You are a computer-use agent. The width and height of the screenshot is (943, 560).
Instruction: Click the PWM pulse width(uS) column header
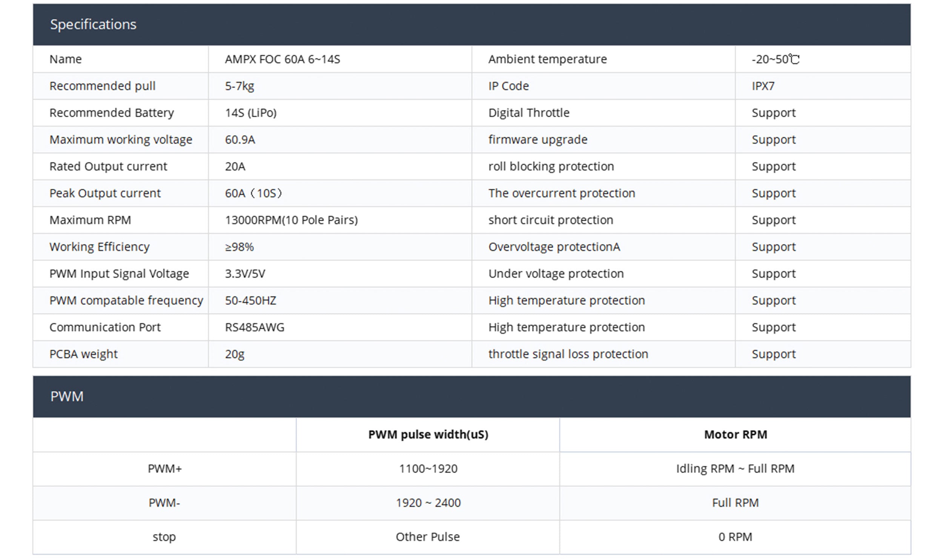tap(428, 435)
